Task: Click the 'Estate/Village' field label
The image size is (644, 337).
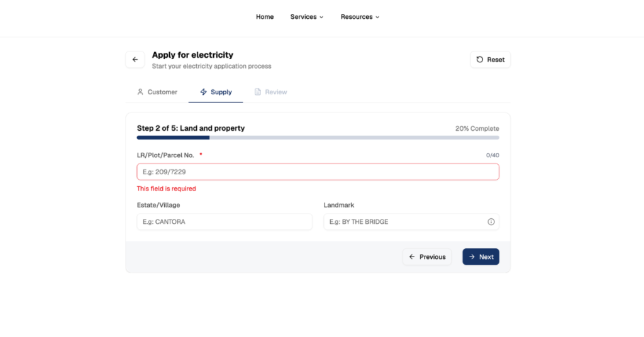Action: click(x=158, y=205)
